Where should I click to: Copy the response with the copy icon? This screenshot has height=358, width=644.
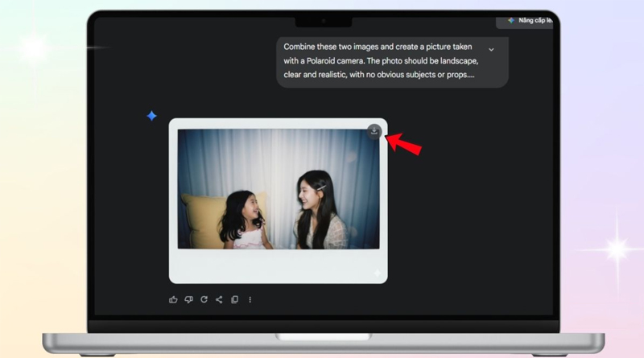[234, 300]
